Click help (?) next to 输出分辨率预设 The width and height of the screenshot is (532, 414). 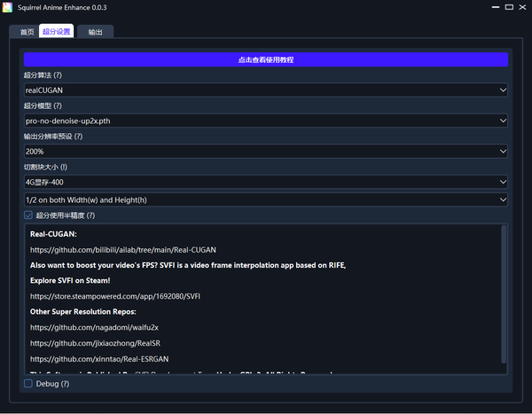tap(78, 137)
